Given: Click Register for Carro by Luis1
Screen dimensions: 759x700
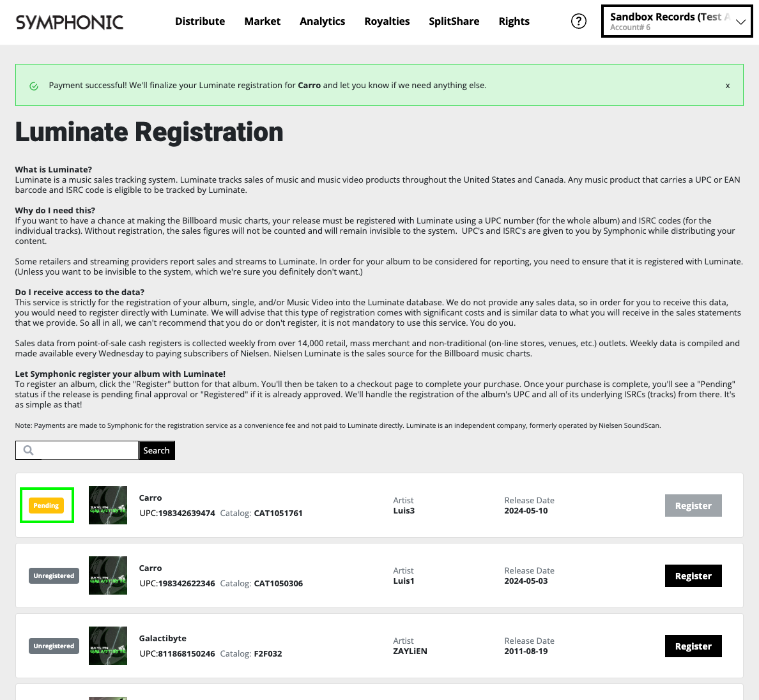Looking at the screenshot, I should [x=693, y=575].
